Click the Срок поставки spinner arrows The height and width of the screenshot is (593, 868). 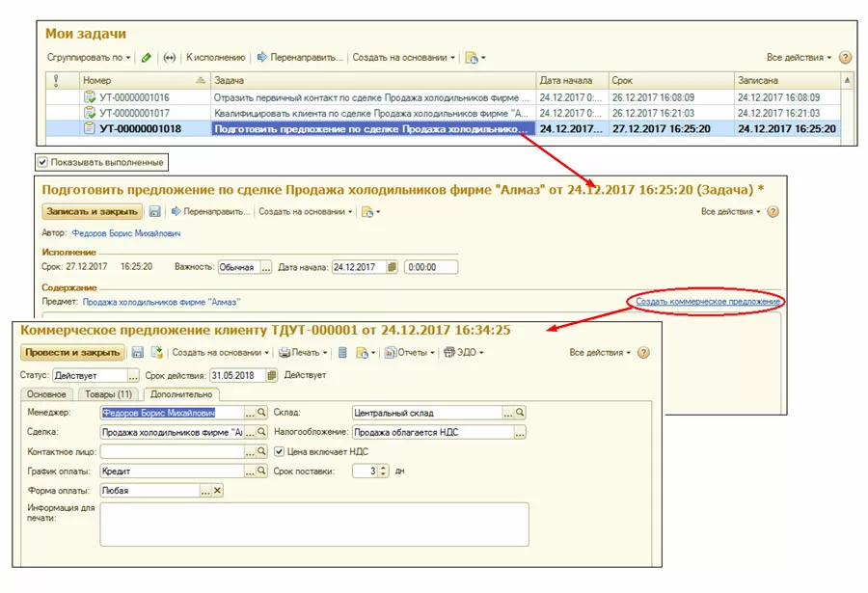pyautogui.click(x=383, y=472)
